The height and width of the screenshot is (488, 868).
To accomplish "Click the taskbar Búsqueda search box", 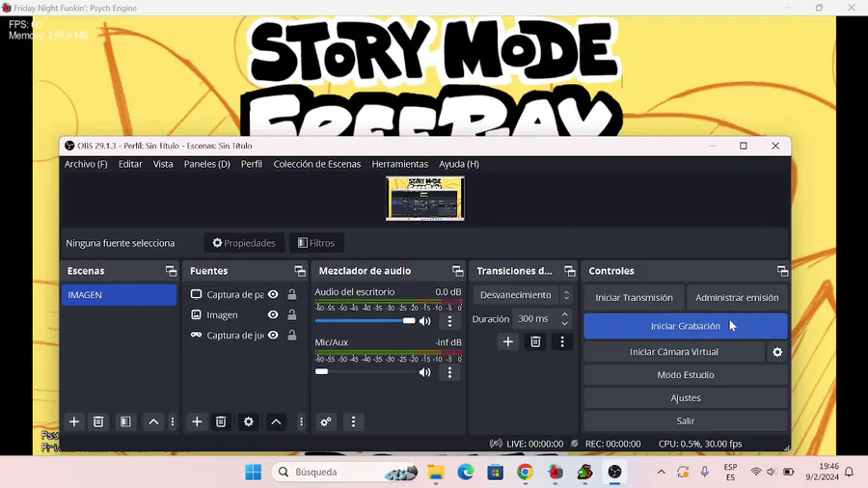I will point(345,472).
